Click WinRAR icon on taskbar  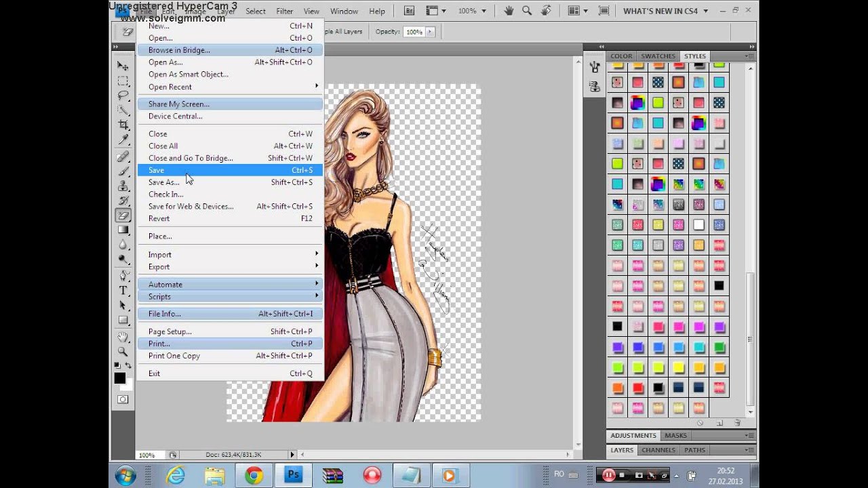333,476
